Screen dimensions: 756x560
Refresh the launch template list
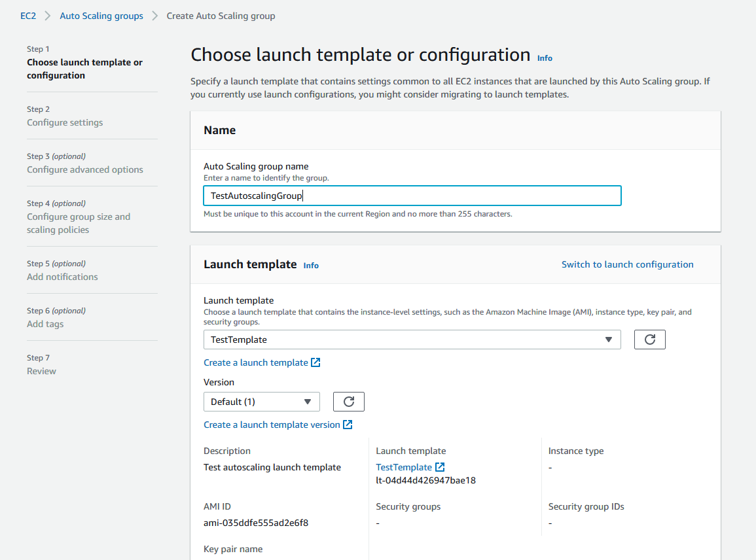(649, 340)
